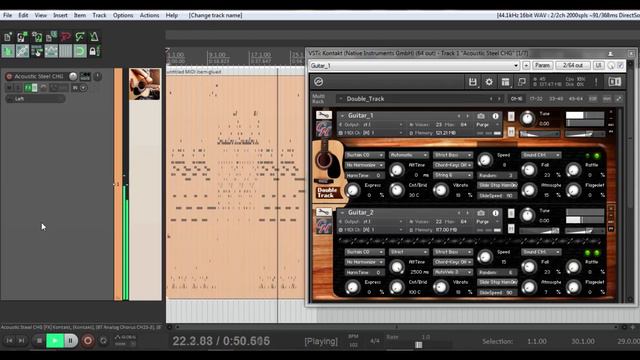This screenshot has width=640, height=360.
Task: Toggle the grid lines toolbar icon
Action: (65, 51)
